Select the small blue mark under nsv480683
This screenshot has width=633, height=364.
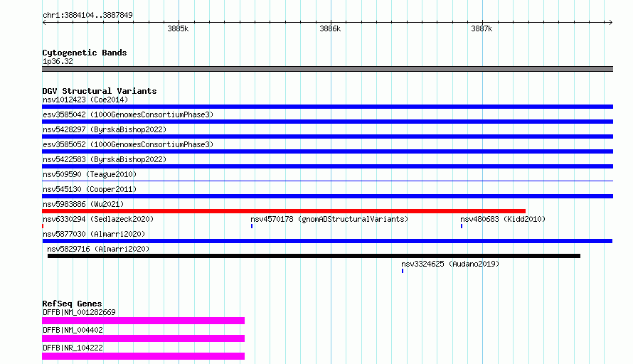(462, 226)
